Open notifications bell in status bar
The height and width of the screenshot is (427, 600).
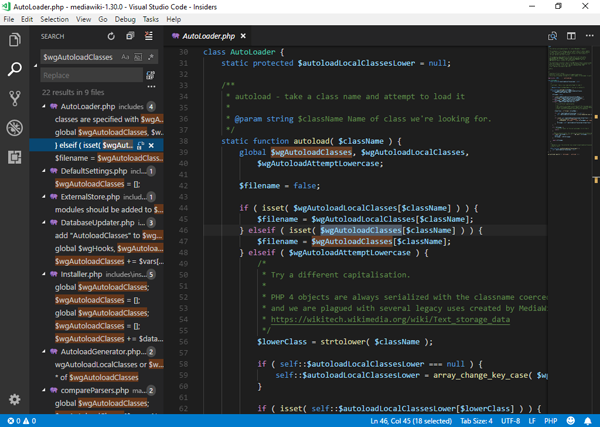coord(587,421)
